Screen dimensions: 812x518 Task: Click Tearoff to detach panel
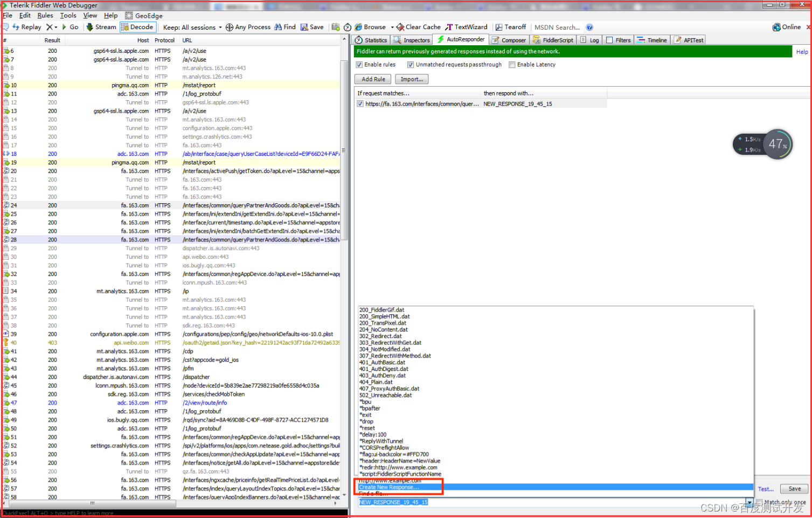pyautogui.click(x=511, y=27)
